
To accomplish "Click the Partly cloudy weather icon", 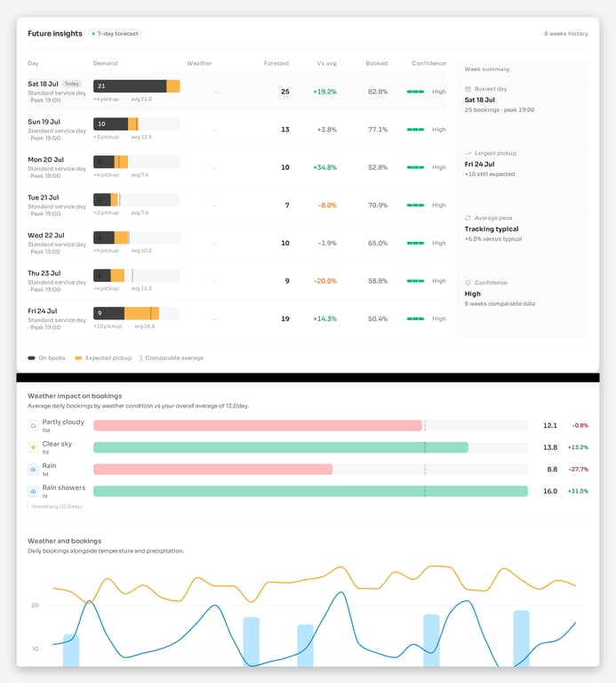I will [x=33, y=426].
